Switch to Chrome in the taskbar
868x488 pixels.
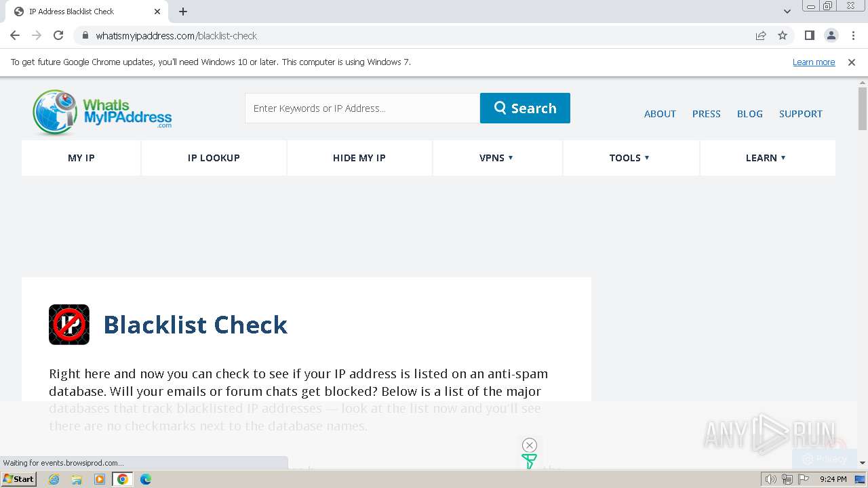pos(123,479)
